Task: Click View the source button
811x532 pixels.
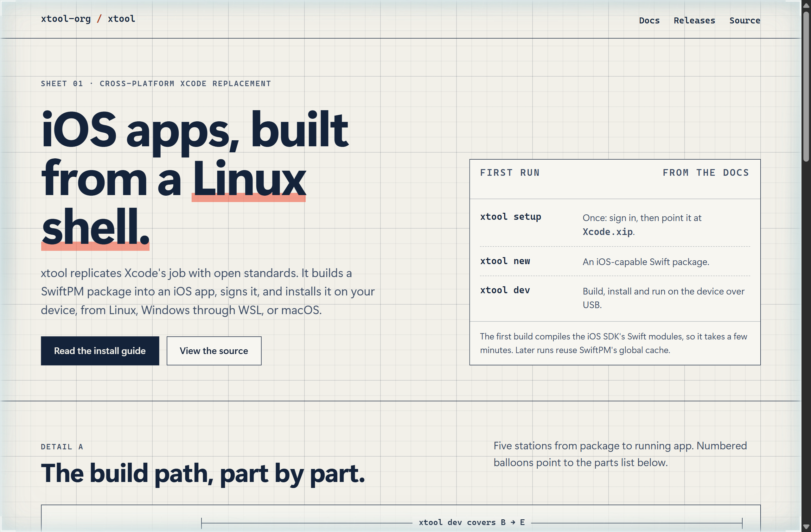Action: click(x=214, y=351)
